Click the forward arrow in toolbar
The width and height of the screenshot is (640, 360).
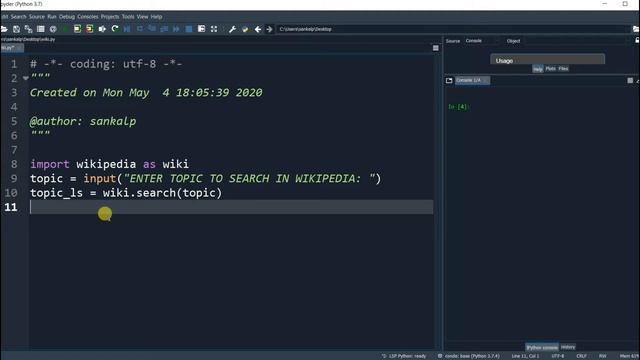click(269, 29)
